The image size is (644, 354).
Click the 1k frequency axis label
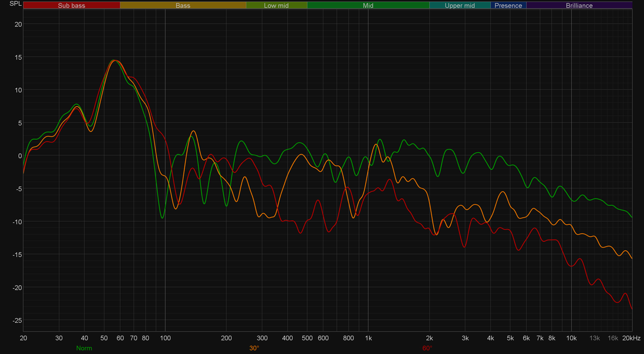pyautogui.click(x=368, y=339)
